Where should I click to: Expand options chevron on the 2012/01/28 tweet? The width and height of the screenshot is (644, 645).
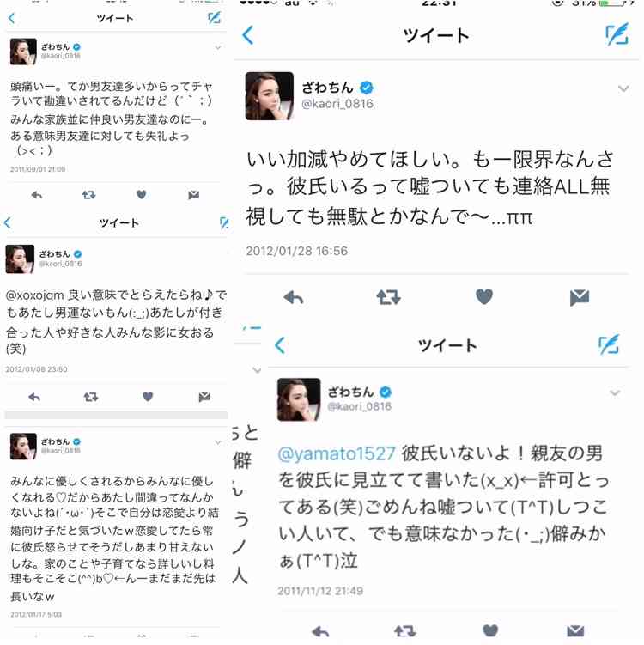(623, 88)
